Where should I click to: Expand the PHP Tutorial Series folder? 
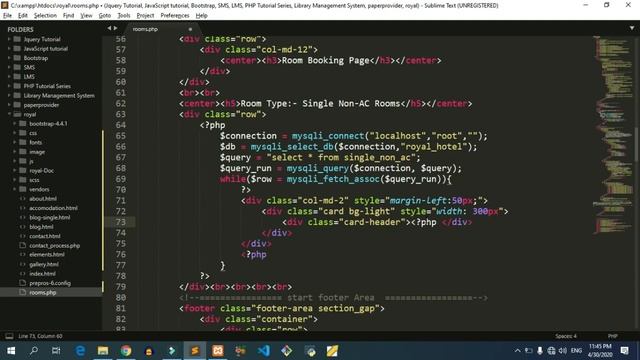(9, 86)
